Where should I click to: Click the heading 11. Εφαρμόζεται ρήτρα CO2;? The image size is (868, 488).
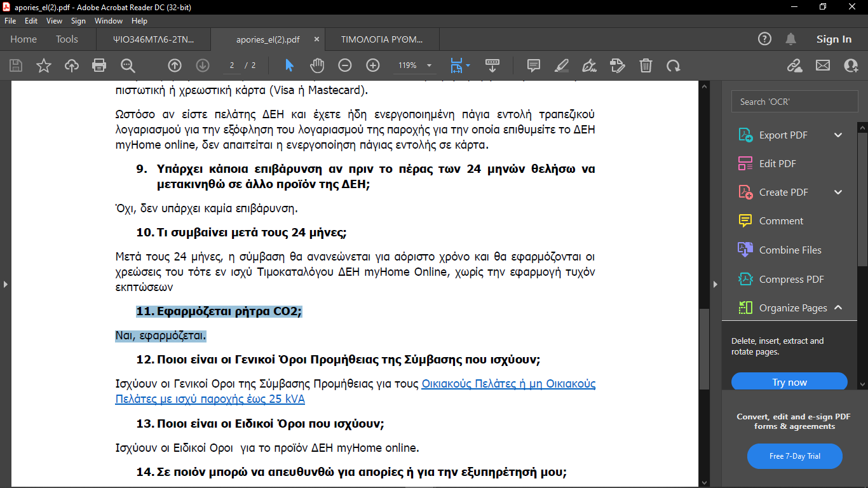coord(219,311)
